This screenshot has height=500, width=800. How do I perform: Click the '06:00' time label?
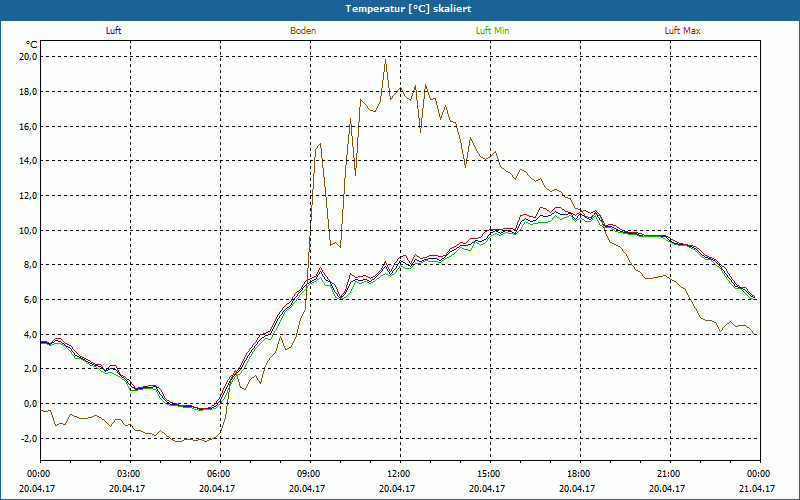click(x=217, y=474)
